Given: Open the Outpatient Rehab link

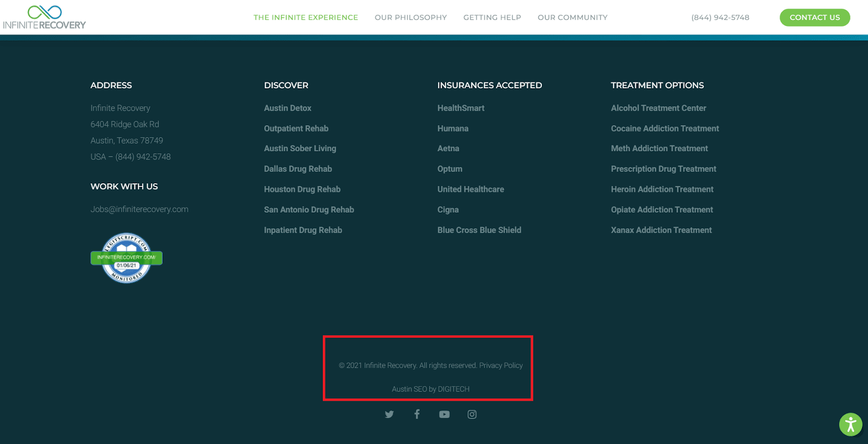Looking at the screenshot, I should (x=296, y=128).
